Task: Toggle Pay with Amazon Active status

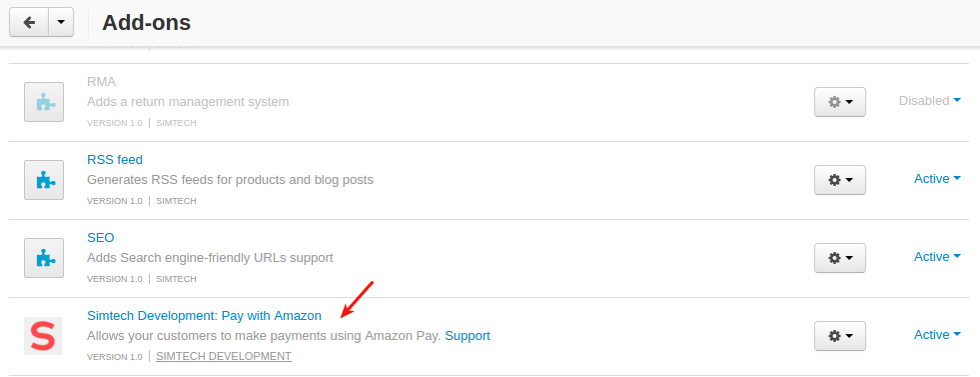Action: [x=937, y=335]
